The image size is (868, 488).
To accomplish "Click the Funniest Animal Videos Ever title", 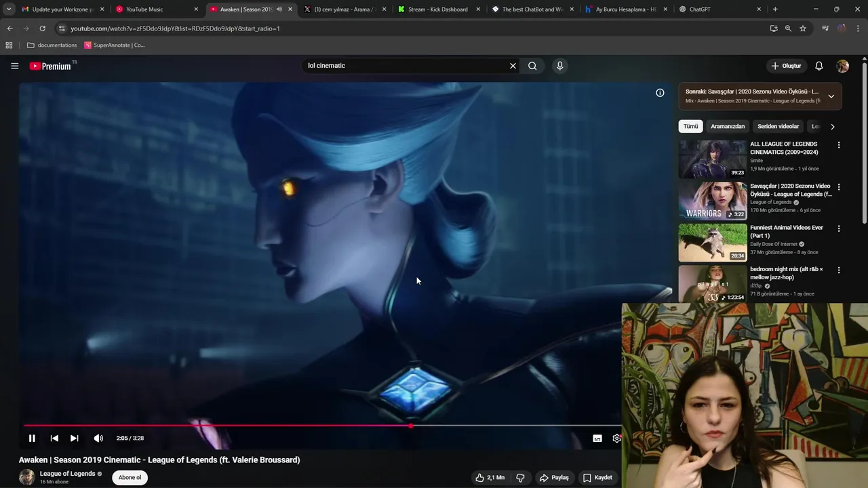I will (787, 231).
